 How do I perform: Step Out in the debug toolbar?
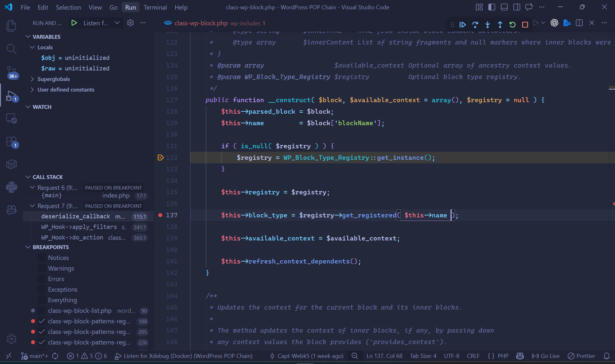click(500, 25)
